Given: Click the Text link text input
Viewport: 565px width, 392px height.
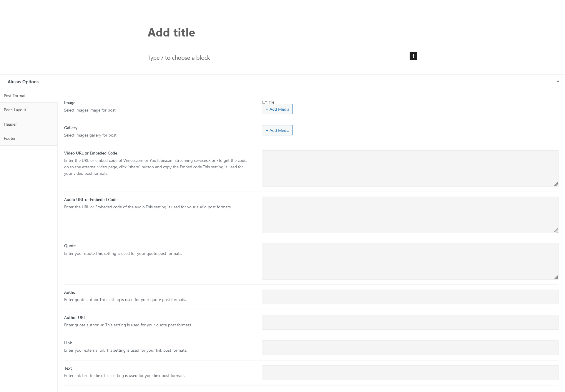Looking at the screenshot, I should point(410,373).
